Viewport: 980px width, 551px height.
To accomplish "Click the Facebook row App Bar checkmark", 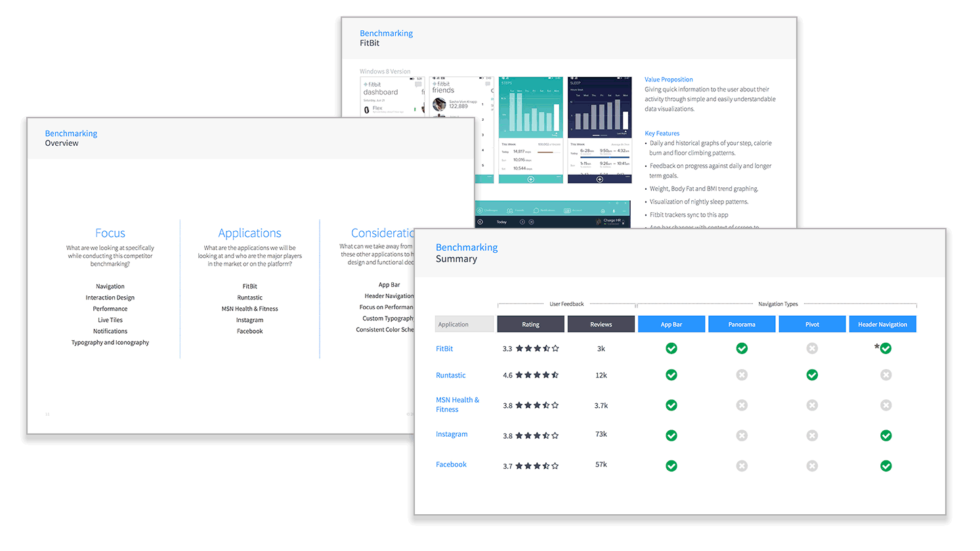I will click(x=671, y=466).
